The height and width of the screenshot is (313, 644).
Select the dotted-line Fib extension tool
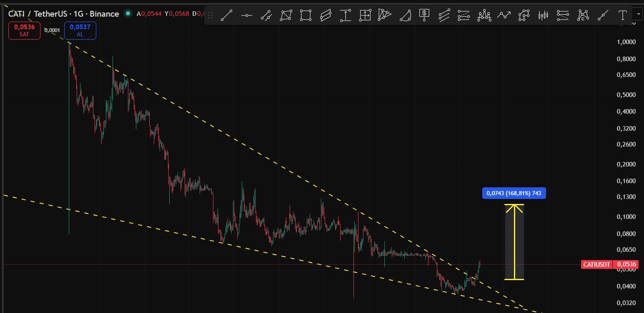[x=563, y=15]
